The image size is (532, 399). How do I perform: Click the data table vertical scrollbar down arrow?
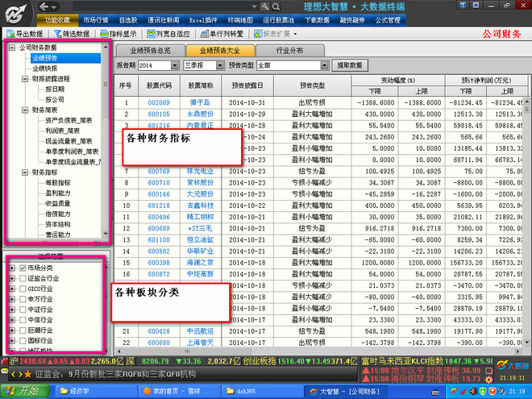(526, 342)
